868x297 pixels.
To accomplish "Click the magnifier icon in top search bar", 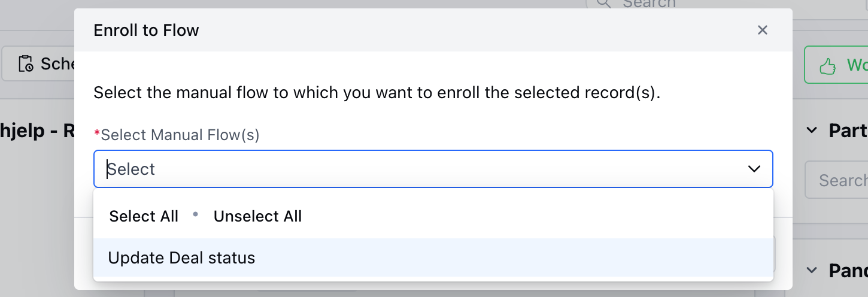I will pos(603,4).
